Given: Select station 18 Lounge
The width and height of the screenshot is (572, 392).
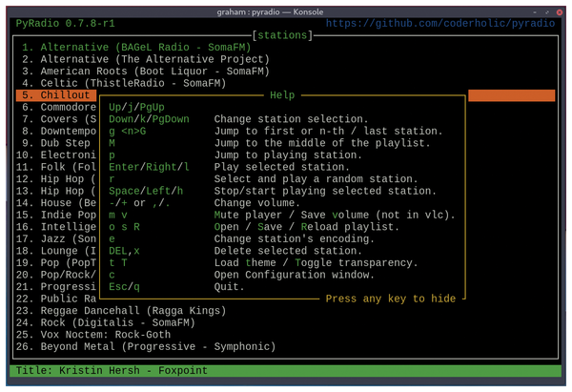Looking at the screenshot, I should [x=56, y=252].
